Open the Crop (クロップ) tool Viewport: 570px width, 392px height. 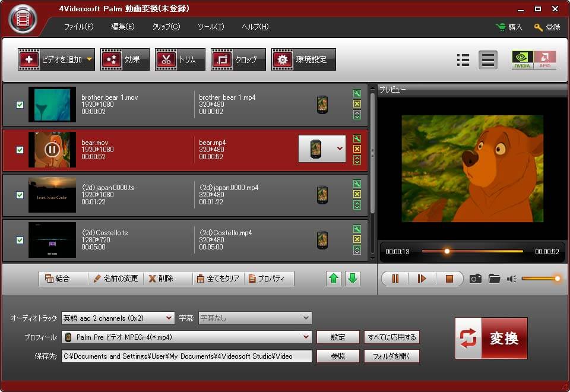[238, 59]
